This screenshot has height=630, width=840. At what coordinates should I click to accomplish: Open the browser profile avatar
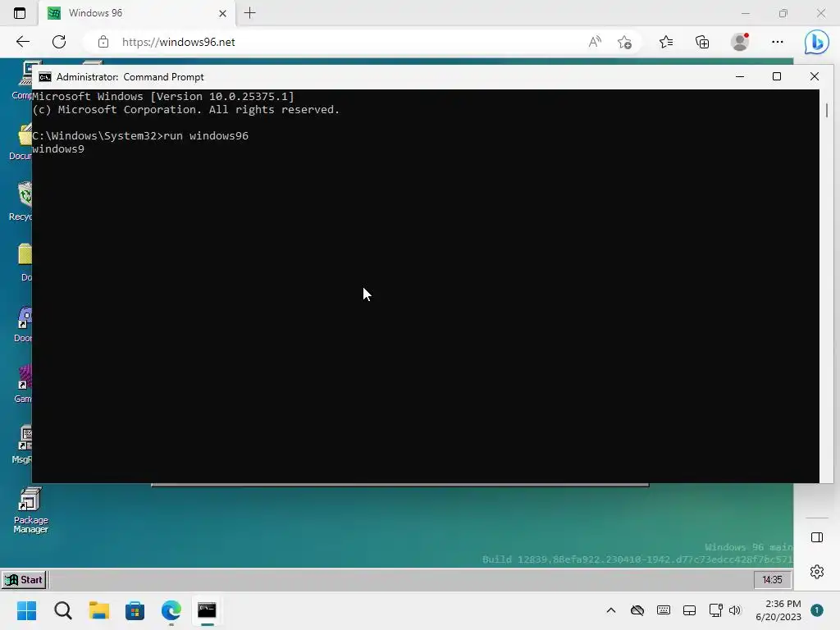click(x=740, y=42)
